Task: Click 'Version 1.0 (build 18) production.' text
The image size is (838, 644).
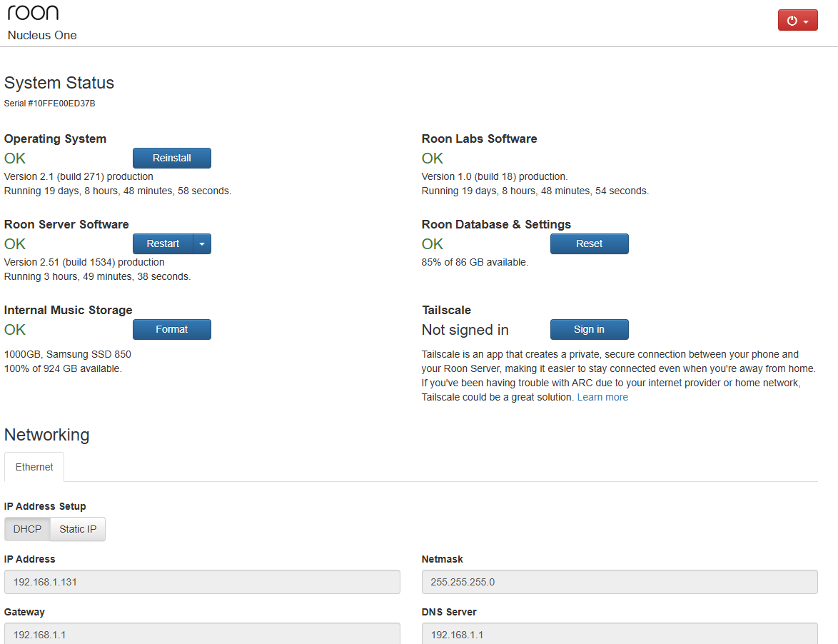Action: tap(495, 176)
